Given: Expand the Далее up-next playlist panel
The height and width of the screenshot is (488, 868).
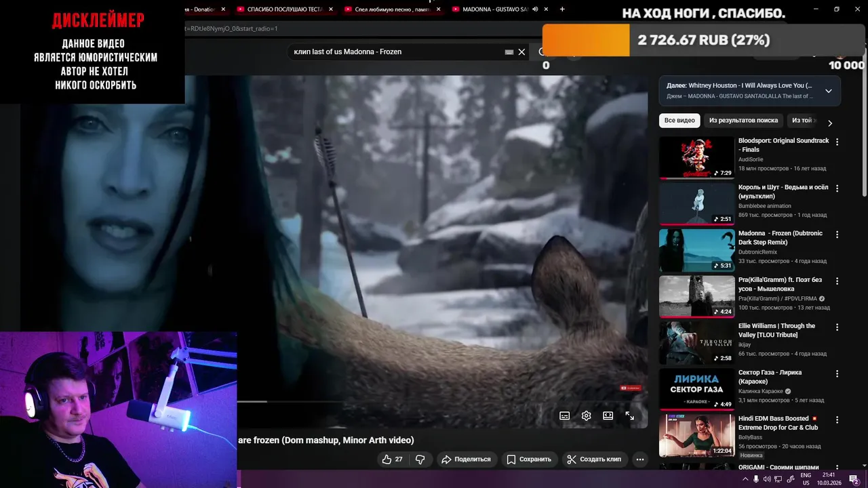Looking at the screenshot, I should (828, 91).
